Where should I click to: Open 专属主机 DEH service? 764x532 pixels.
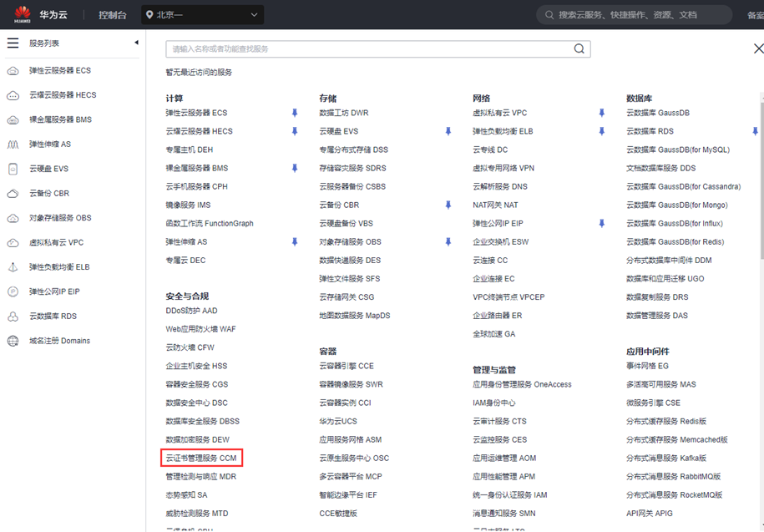(189, 150)
